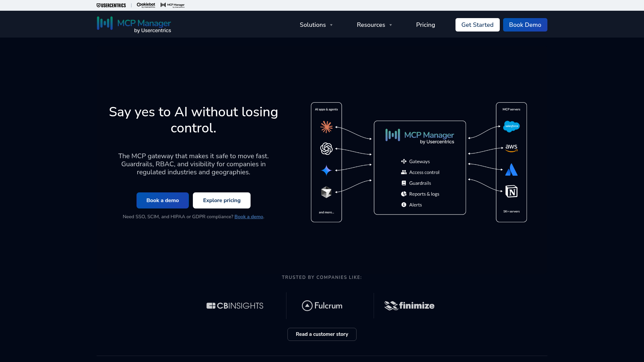Click the Claude starburst icon in diagram

click(326, 127)
